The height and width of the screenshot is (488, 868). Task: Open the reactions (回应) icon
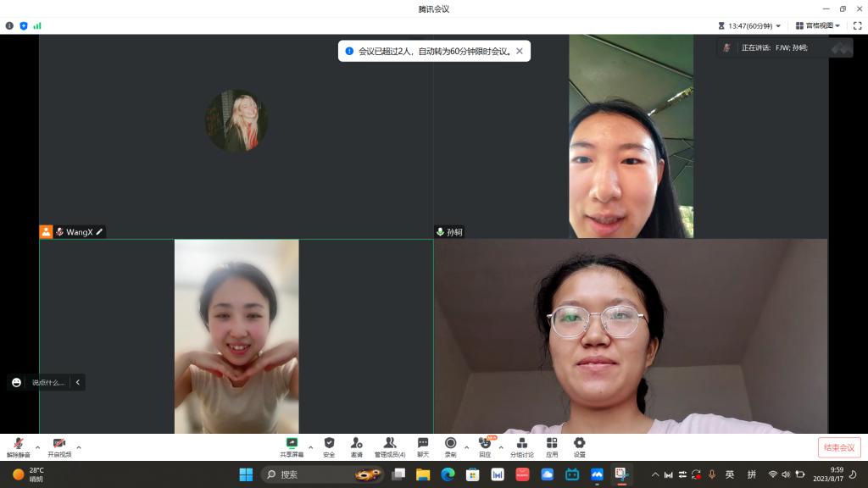click(485, 446)
